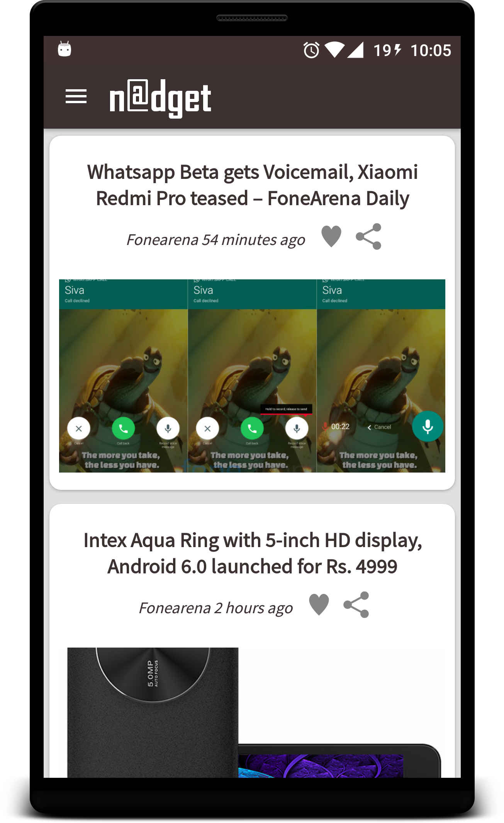
Task: Tap the cellular signal status icon
Action: click(x=355, y=50)
